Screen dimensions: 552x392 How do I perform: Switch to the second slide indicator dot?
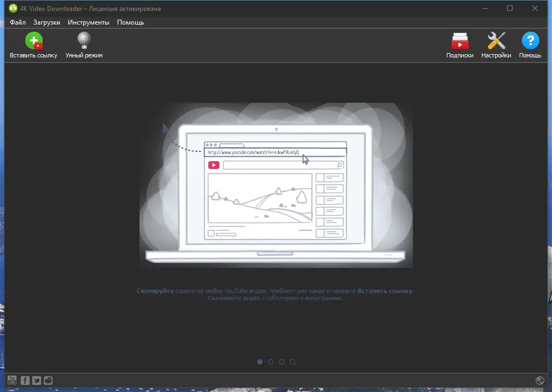tap(271, 362)
